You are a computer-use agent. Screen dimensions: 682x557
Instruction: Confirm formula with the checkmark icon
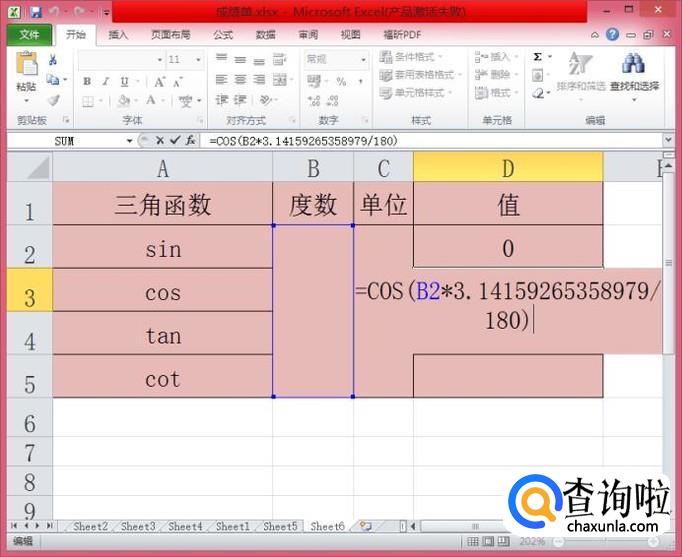[175, 141]
